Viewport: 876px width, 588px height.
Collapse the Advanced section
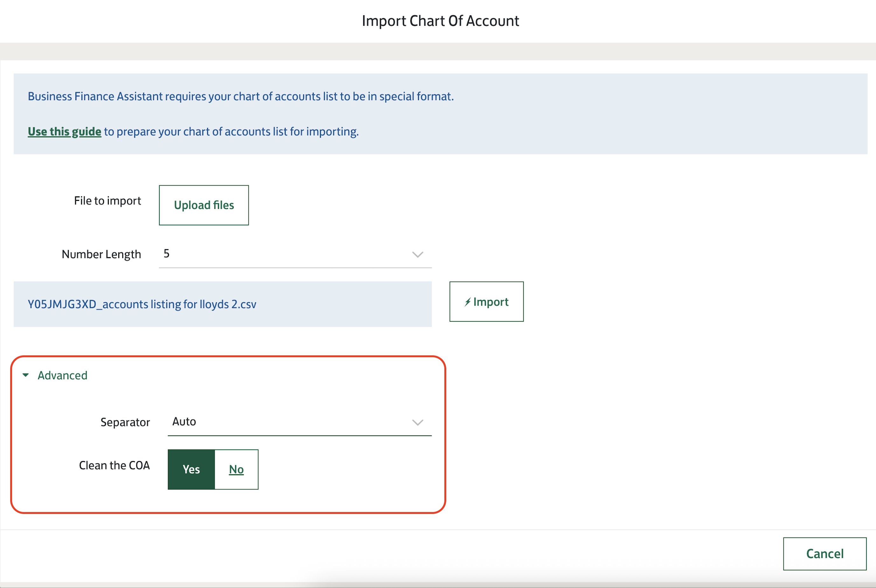pos(55,375)
